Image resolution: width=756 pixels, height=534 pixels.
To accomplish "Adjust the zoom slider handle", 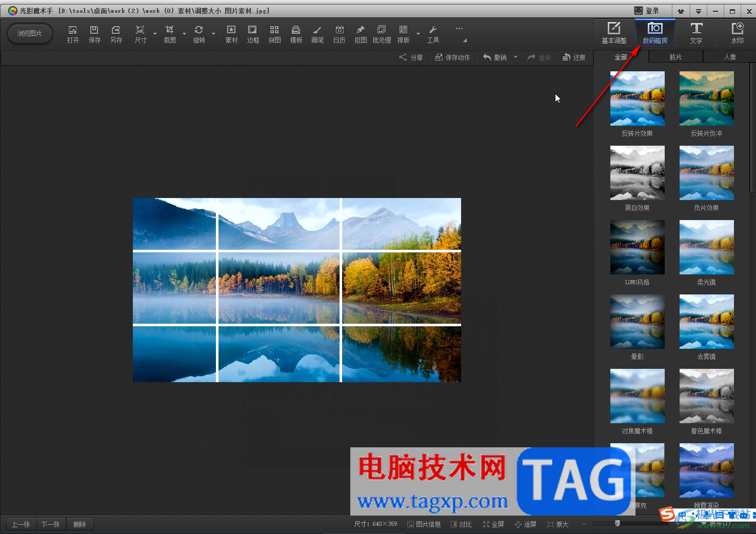I will [618, 523].
